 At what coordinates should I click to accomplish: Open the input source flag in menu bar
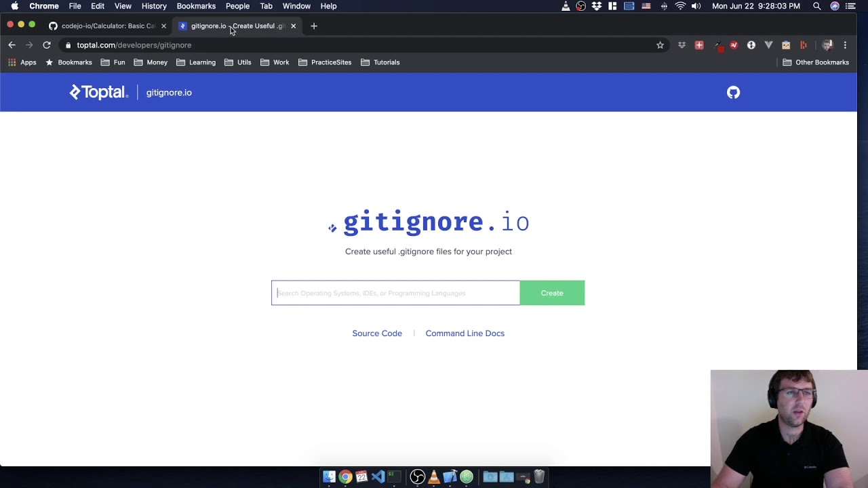[x=646, y=6]
